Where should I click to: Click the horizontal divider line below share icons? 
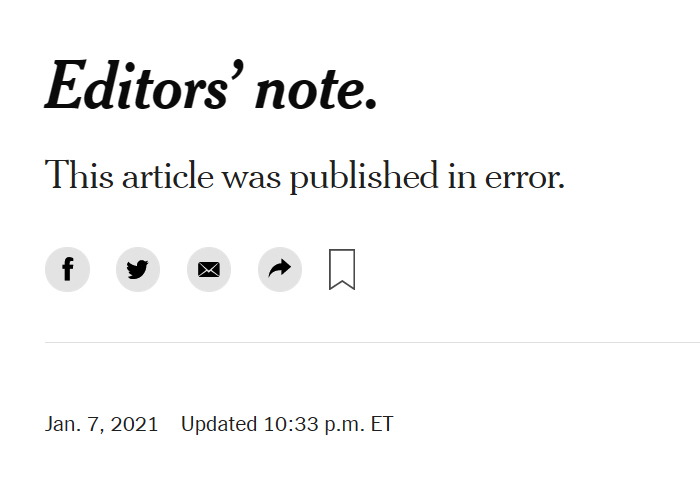372,342
